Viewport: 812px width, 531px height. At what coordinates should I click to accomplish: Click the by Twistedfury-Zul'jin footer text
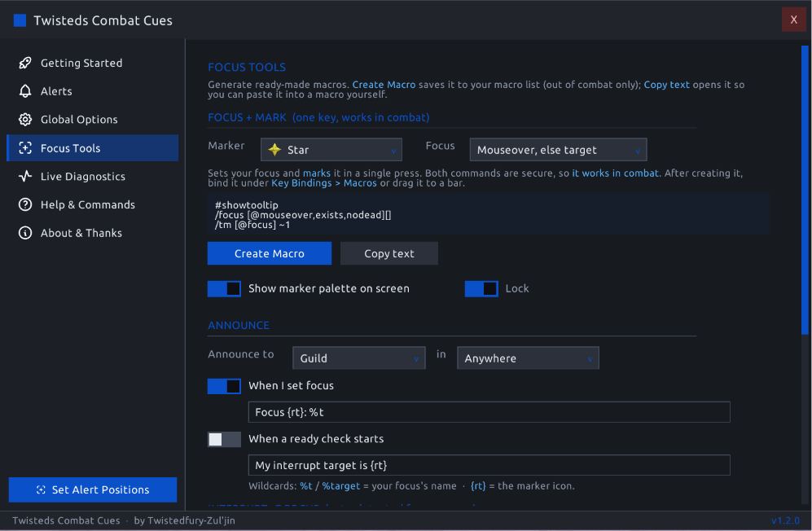pos(184,520)
